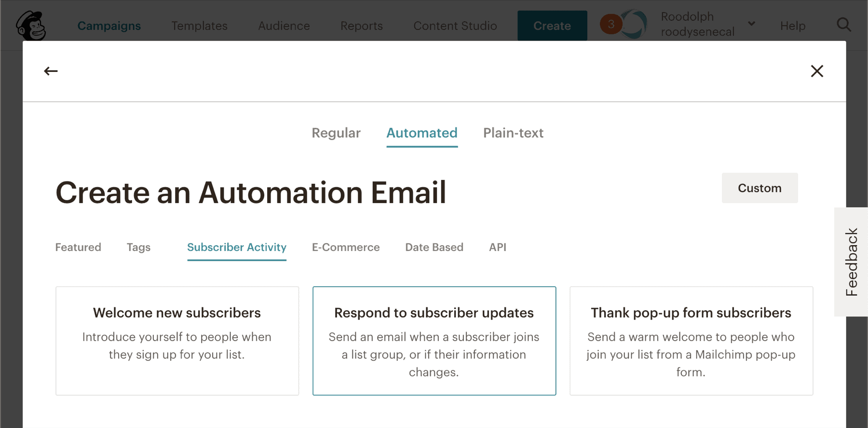Click the back arrow icon
868x428 pixels.
[x=51, y=71]
